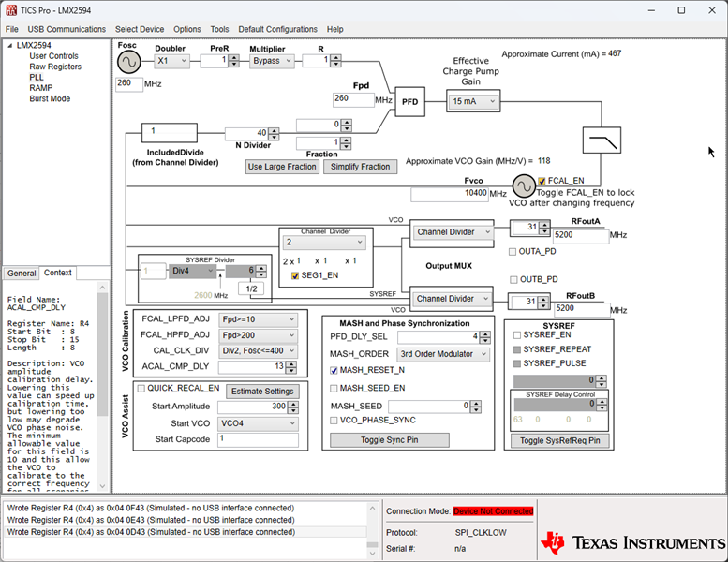Open Select Device menu

[140, 29]
